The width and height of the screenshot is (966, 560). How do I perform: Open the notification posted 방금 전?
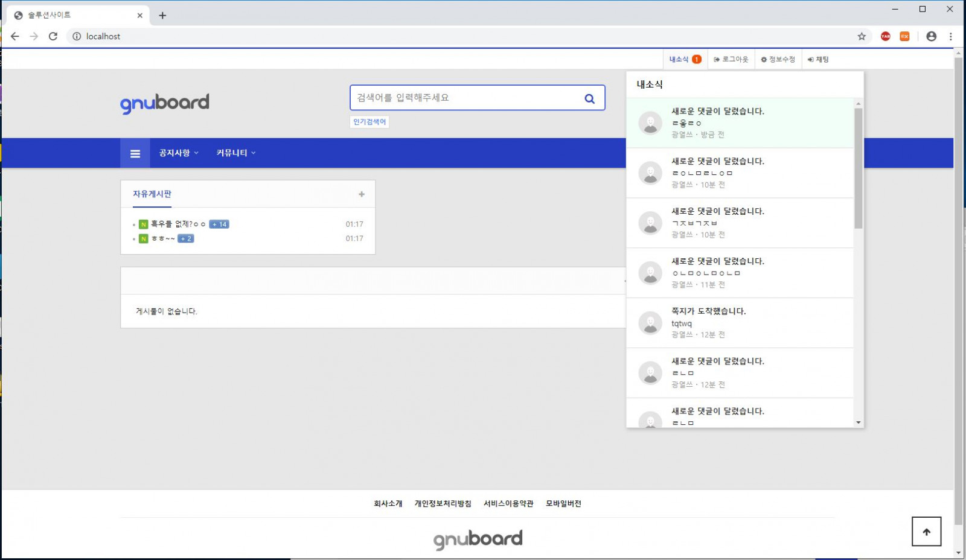[740, 123]
